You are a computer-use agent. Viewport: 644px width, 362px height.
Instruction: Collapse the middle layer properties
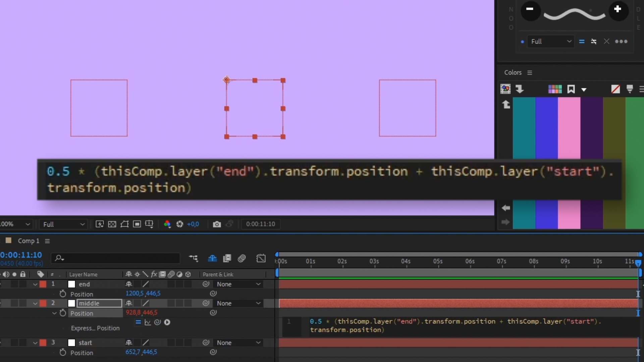(x=35, y=303)
